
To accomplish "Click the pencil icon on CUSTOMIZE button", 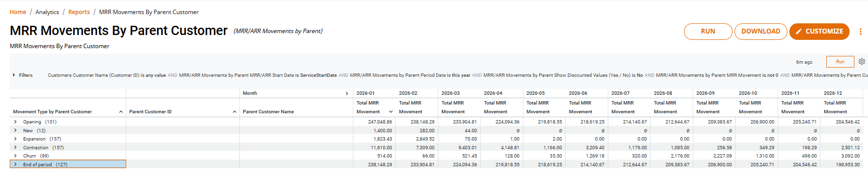I will (799, 32).
